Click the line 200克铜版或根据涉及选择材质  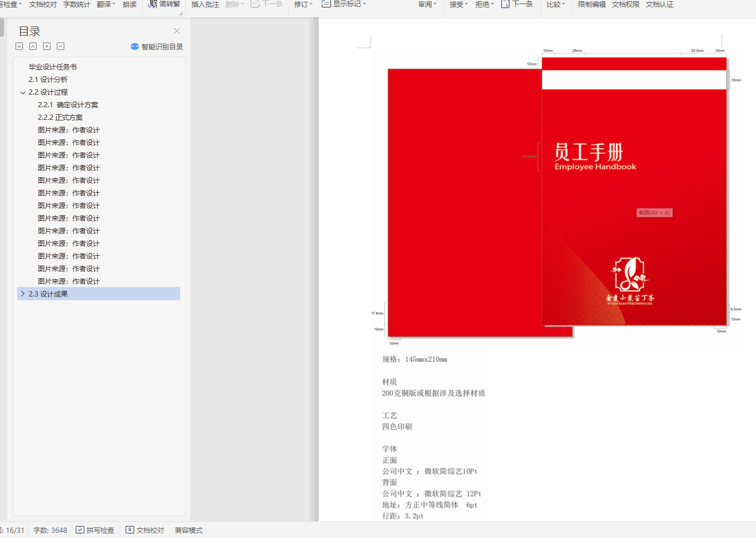point(434,393)
